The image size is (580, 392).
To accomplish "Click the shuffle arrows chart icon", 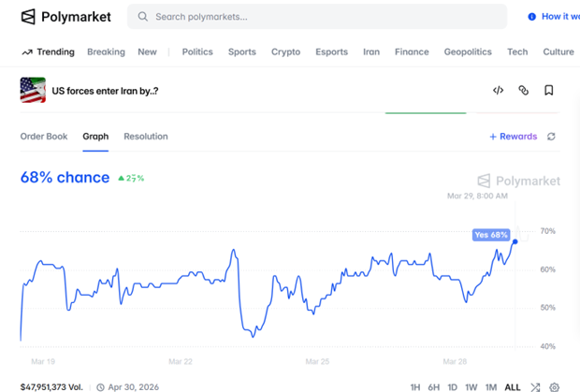I will [x=535, y=386].
